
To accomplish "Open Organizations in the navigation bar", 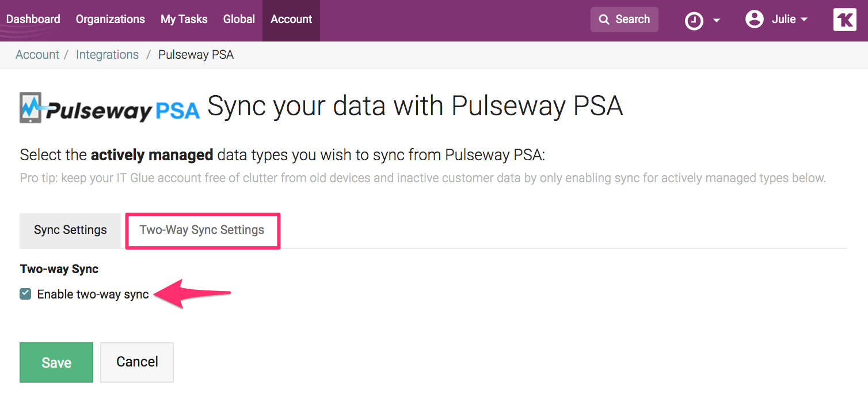I will coord(111,20).
